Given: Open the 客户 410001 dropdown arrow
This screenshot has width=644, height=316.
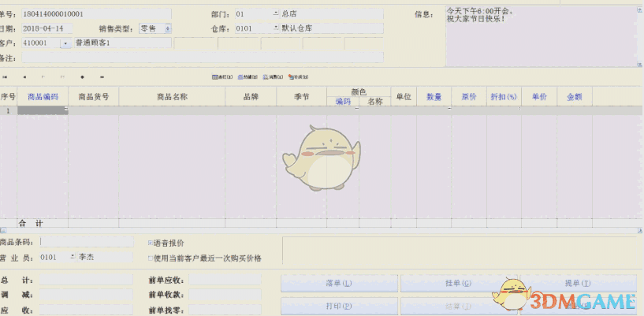Looking at the screenshot, I should tap(65, 43).
